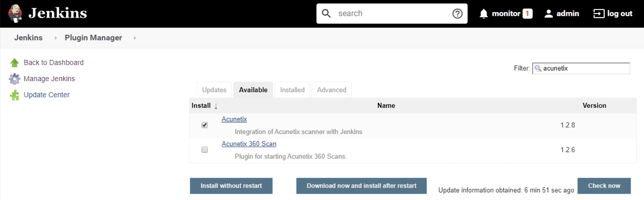Click the Install column header
644x200 pixels.
(201, 105)
